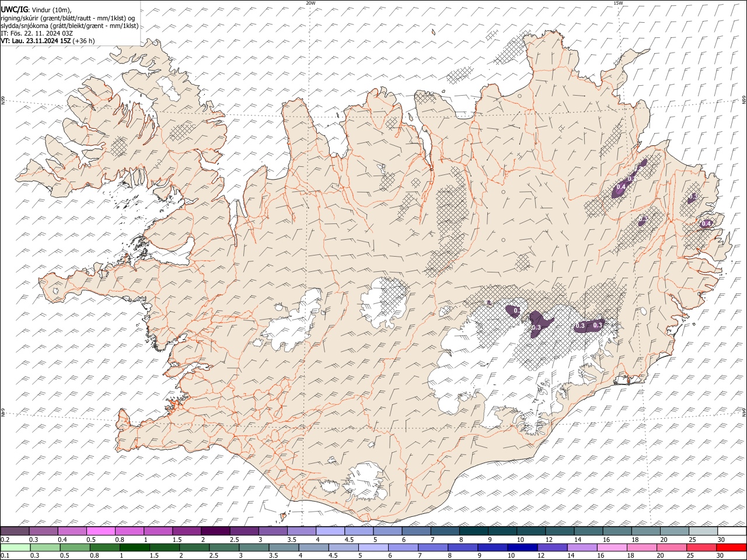Click the 0.4 label on the northeast inland purple streak
The image size is (747, 560).
[621, 187]
